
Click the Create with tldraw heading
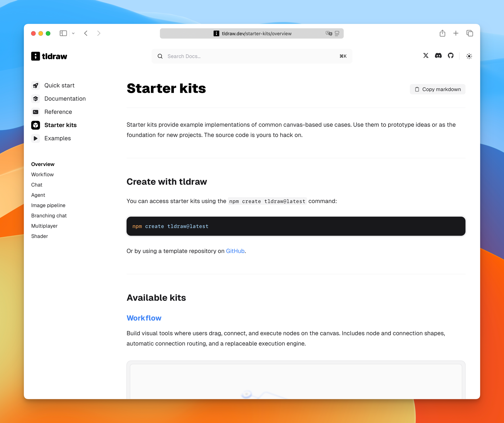(167, 182)
